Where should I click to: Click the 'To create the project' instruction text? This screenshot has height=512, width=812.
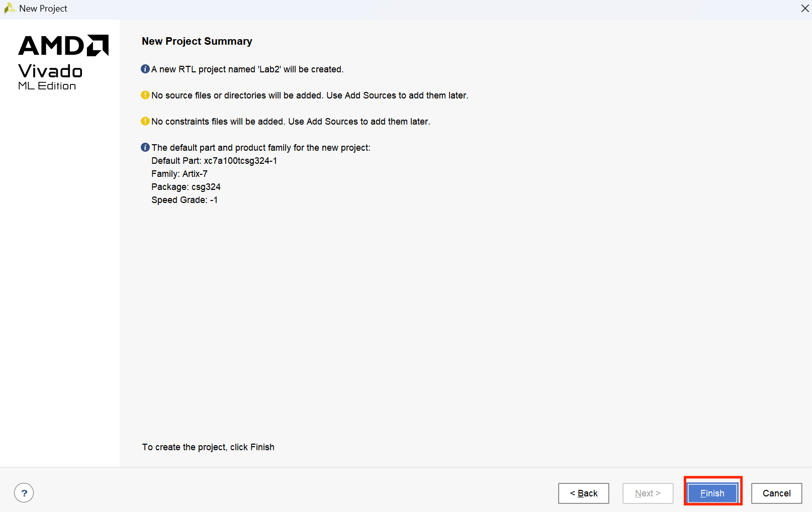[208, 447]
